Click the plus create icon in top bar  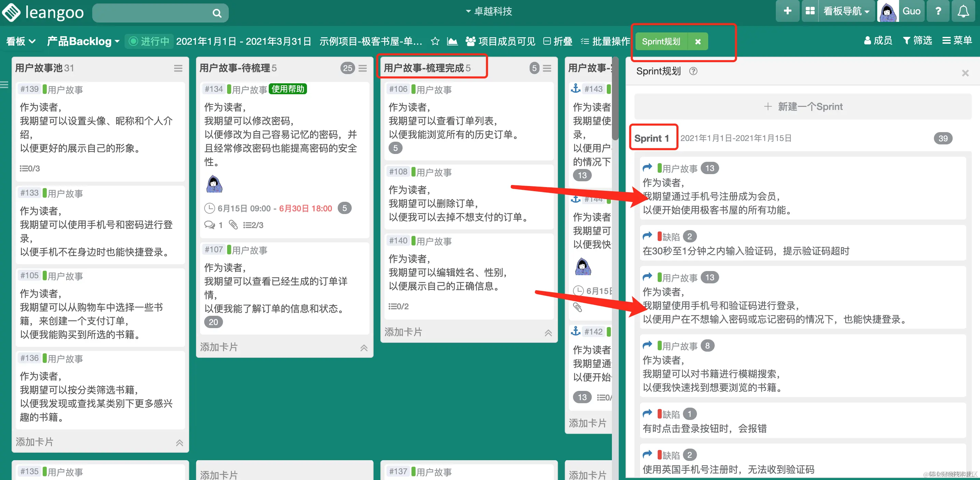point(787,11)
